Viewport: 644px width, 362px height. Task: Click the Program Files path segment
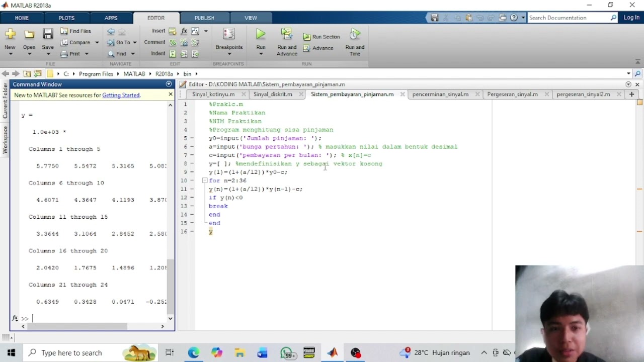coord(96,74)
